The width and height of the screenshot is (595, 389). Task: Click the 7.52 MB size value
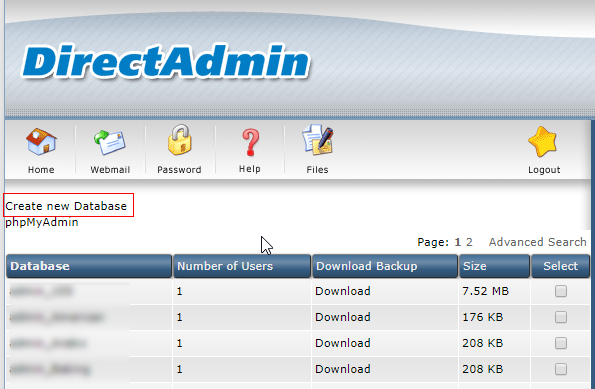coord(485,291)
